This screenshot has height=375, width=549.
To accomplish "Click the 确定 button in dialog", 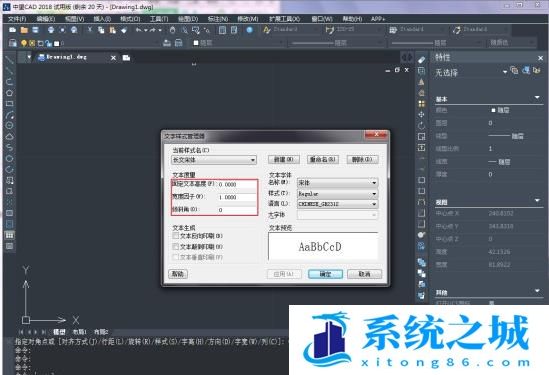I will point(325,274).
